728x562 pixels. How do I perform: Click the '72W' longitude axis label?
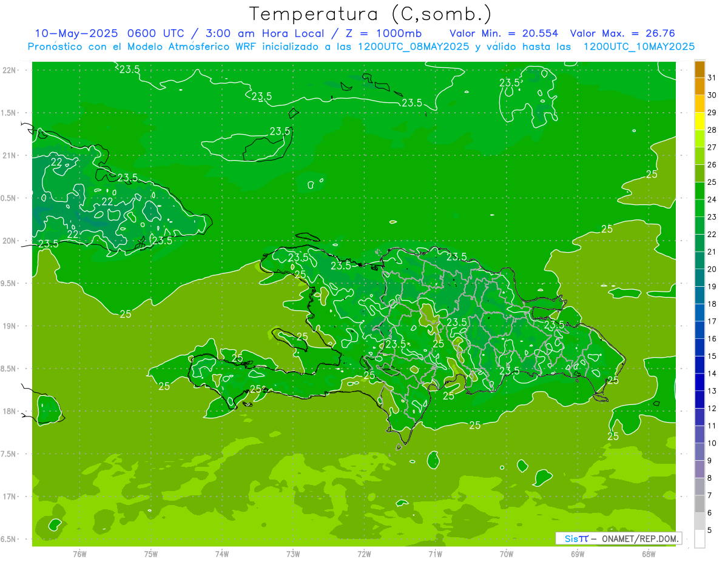(x=364, y=554)
